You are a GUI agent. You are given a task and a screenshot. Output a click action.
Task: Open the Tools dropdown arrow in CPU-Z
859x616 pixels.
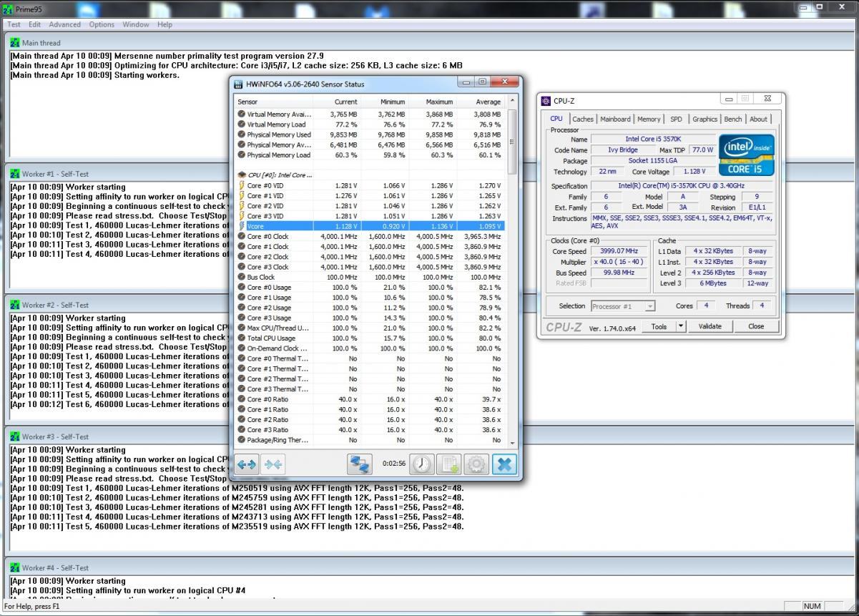[x=681, y=326]
